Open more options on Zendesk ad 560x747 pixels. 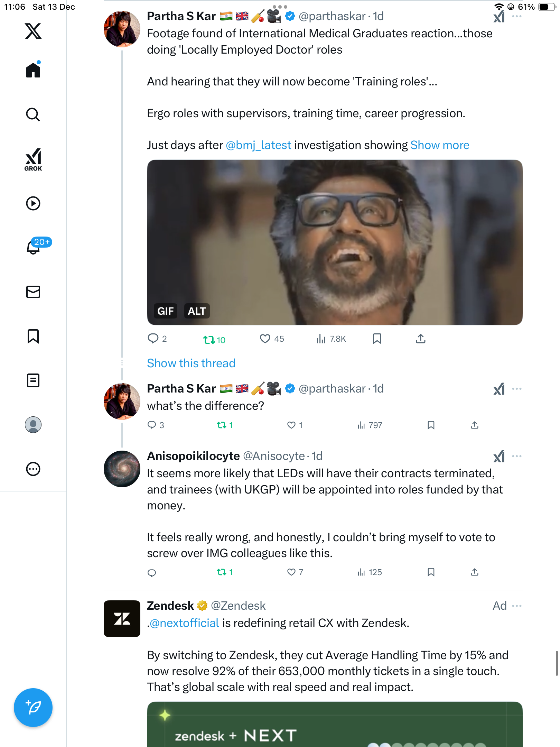pyautogui.click(x=517, y=606)
